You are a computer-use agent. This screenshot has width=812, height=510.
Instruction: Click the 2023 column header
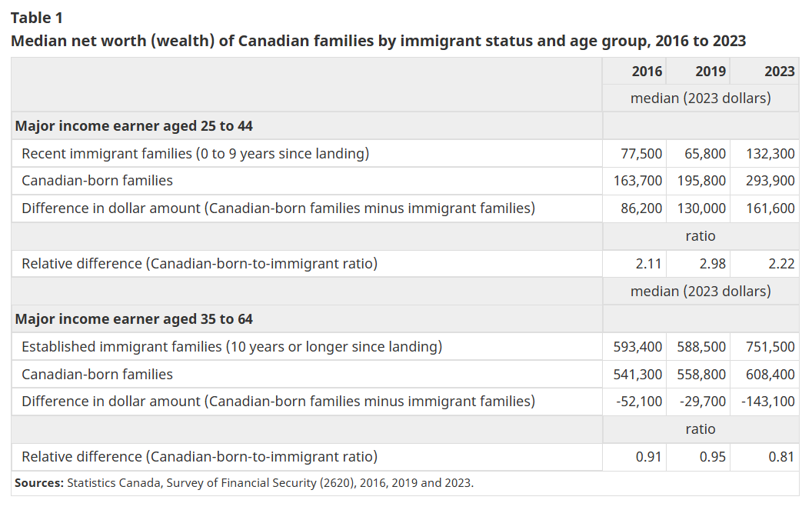(779, 71)
